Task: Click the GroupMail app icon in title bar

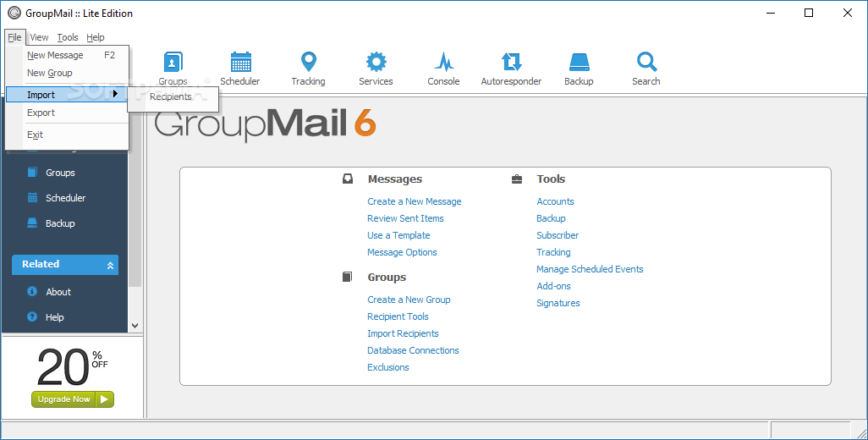Action: (x=14, y=13)
